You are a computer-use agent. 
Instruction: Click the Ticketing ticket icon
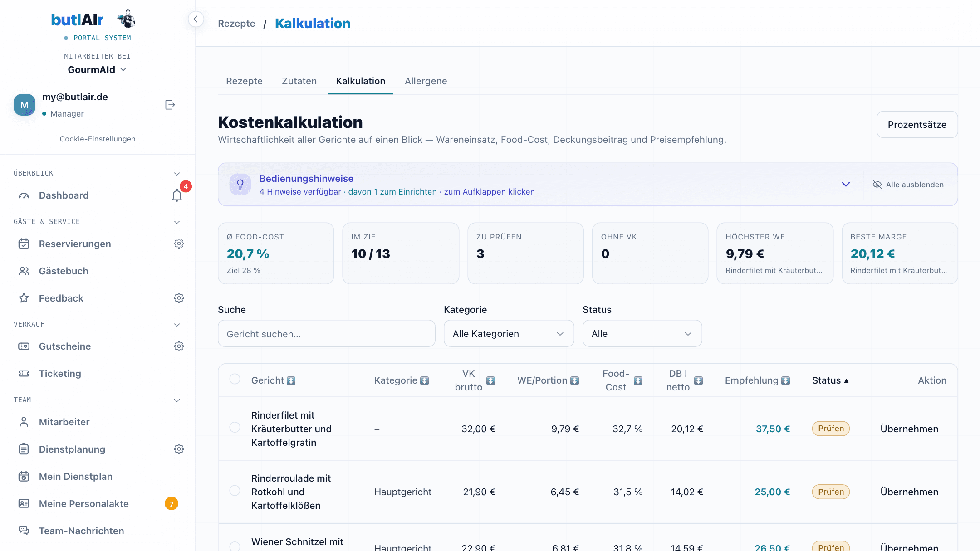click(x=24, y=373)
